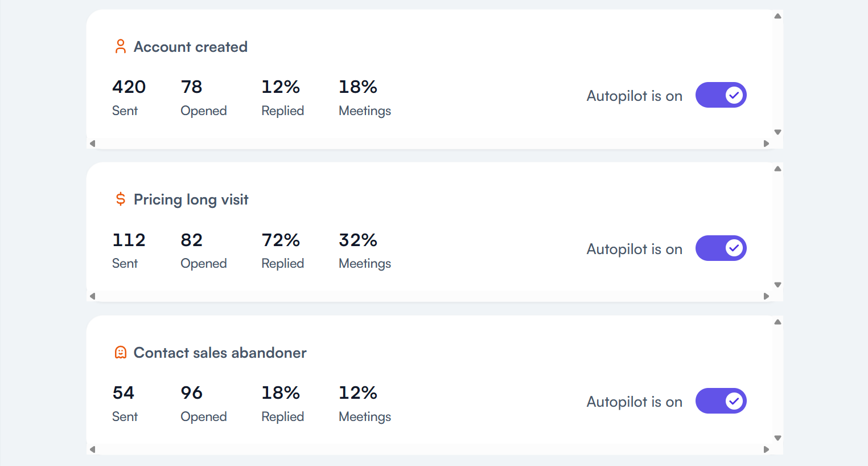Click the 420 Sent stat
Screen dimensions: 868x466
point(129,97)
